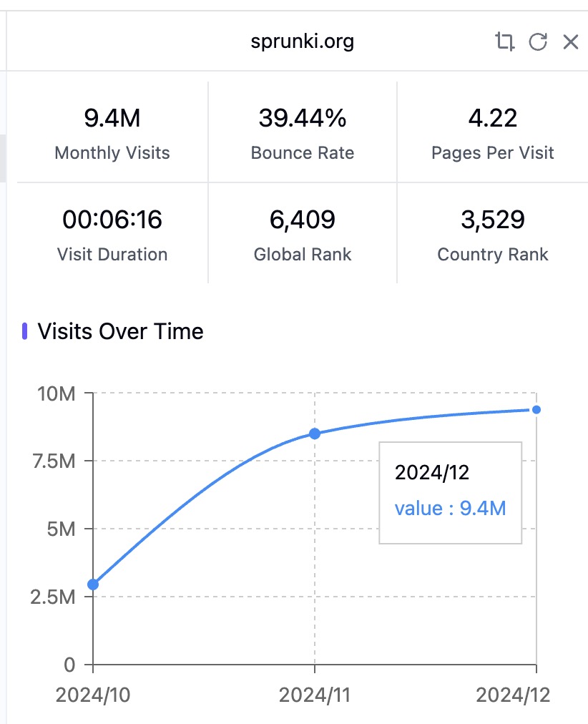Viewport: 588px width, 724px height.
Task: Select the 2024/12 data point on chart
Action: (x=536, y=409)
